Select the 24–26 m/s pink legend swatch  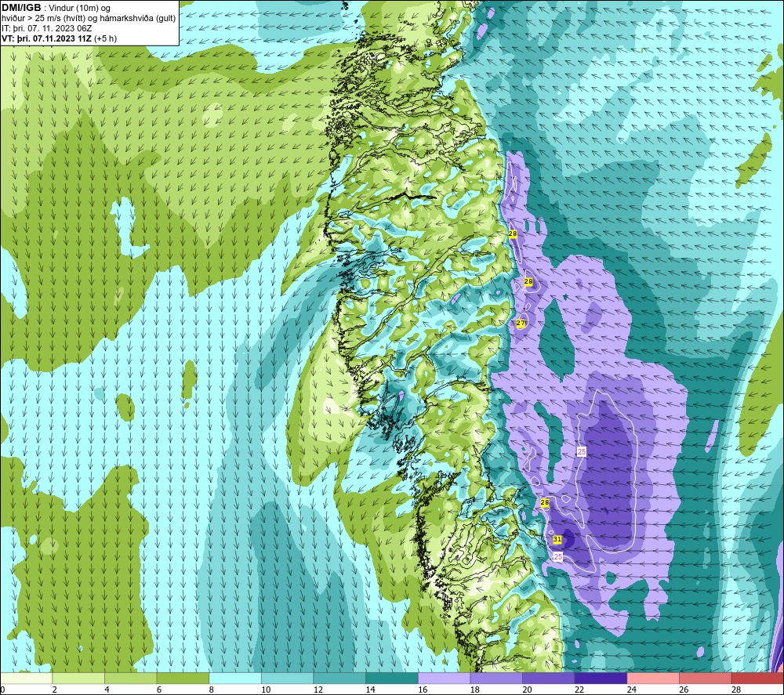point(653,678)
